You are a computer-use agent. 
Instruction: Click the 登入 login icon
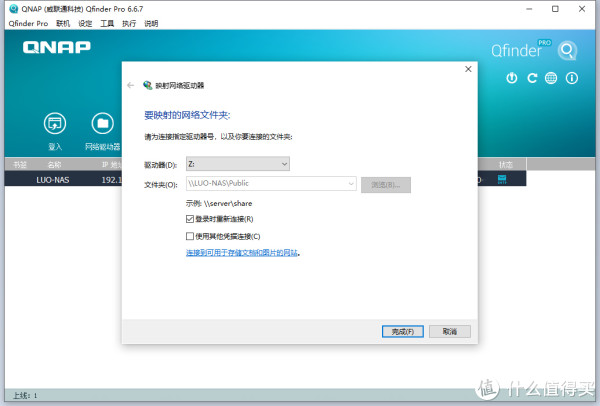[x=55, y=124]
